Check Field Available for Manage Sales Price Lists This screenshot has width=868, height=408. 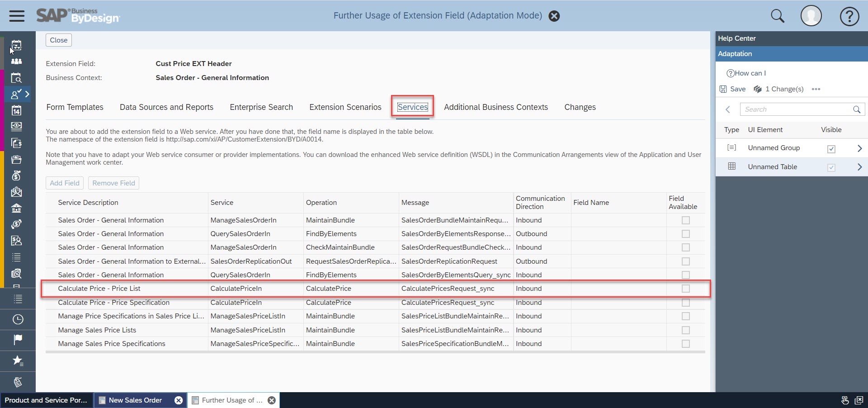click(685, 330)
